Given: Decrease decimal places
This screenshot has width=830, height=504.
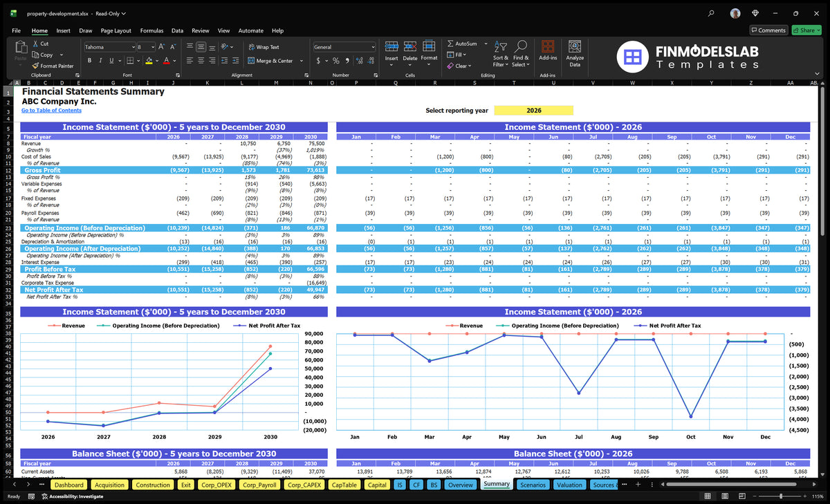Looking at the screenshot, I should tap(371, 61).
